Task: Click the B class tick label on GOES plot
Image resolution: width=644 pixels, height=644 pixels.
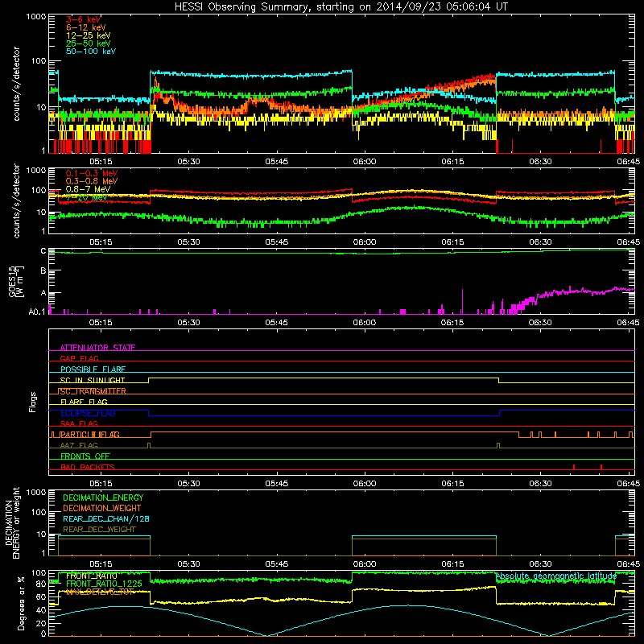Action: click(43, 270)
